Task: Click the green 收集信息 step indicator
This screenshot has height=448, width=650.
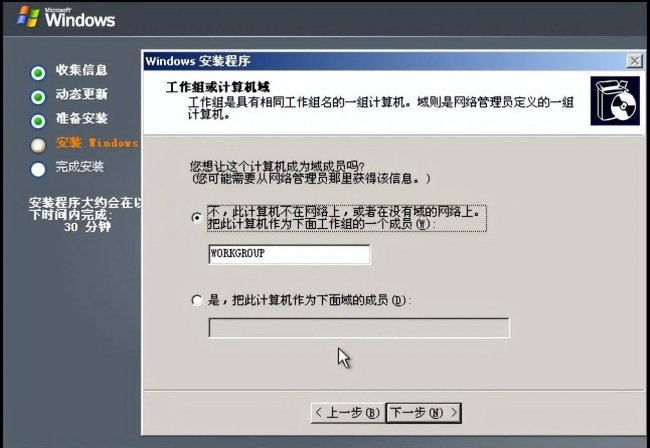Action: (x=38, y=73)
